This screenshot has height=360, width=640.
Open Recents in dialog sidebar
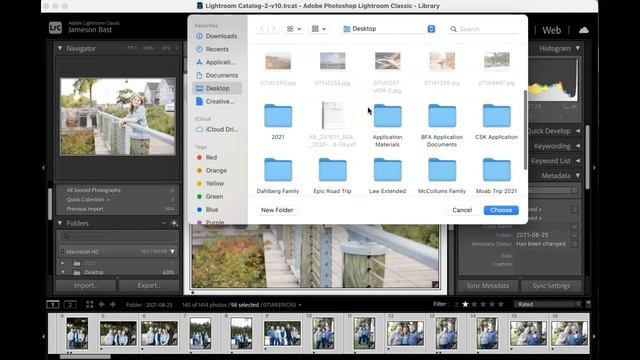217,49
